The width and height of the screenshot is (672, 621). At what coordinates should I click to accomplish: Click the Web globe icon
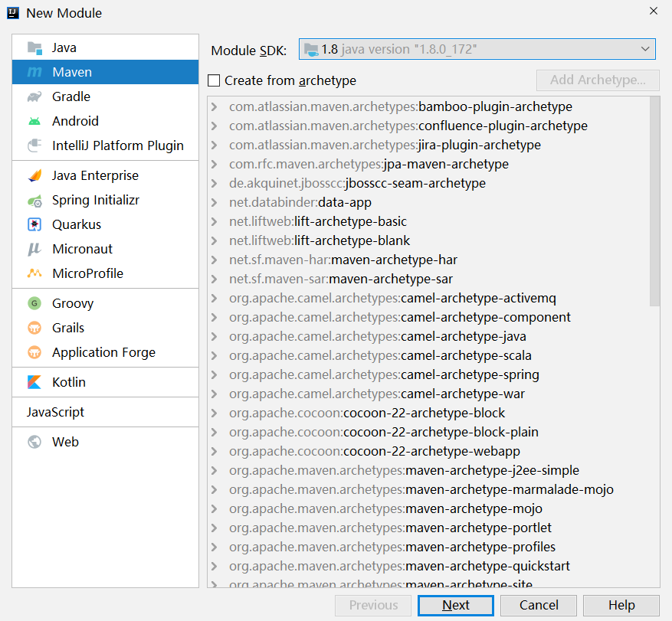coord(34,442)
